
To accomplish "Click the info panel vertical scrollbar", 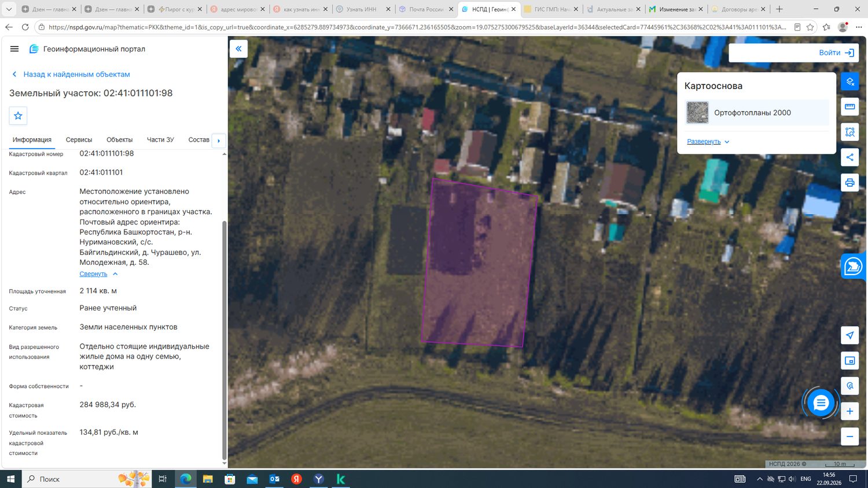I will point(225,340).
